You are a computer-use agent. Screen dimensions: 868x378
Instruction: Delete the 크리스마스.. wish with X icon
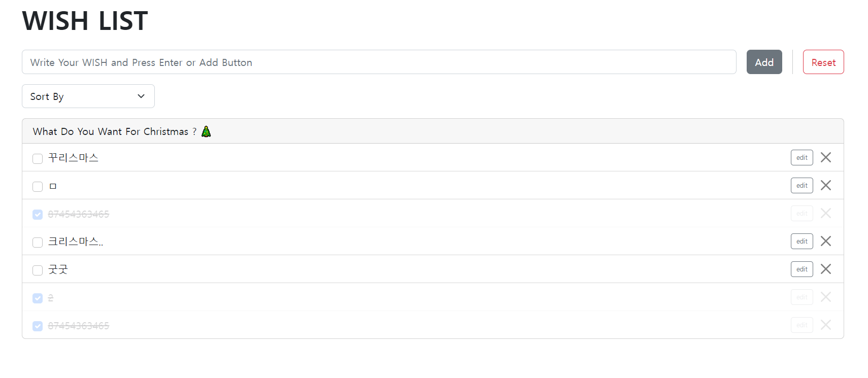point(826,241)
